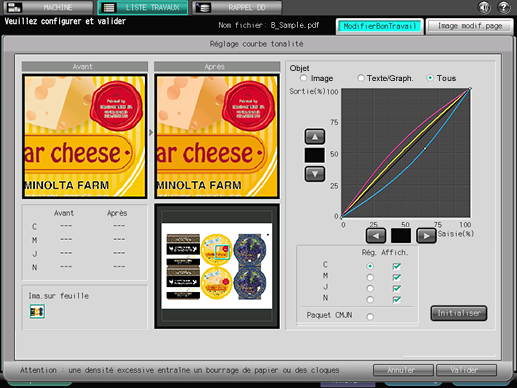517x388 pixels.
Task: Click the left arrow input adjustment button
Action: [x=376, y=236]
